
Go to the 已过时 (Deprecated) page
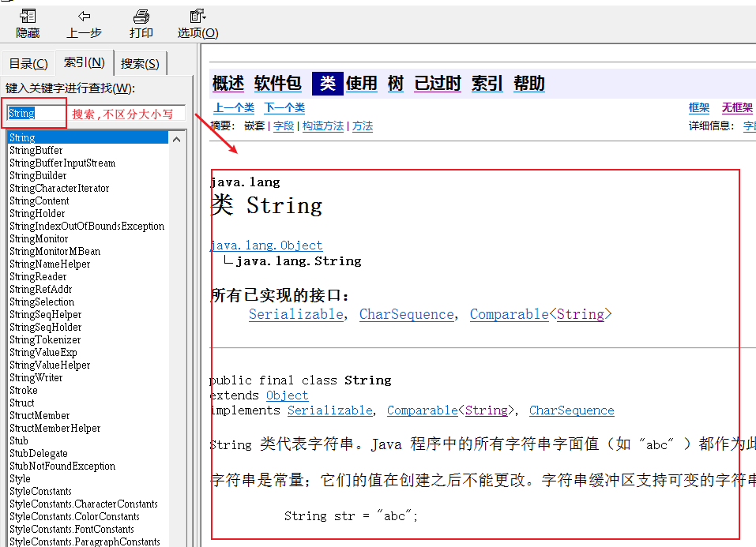pos(438,84)
